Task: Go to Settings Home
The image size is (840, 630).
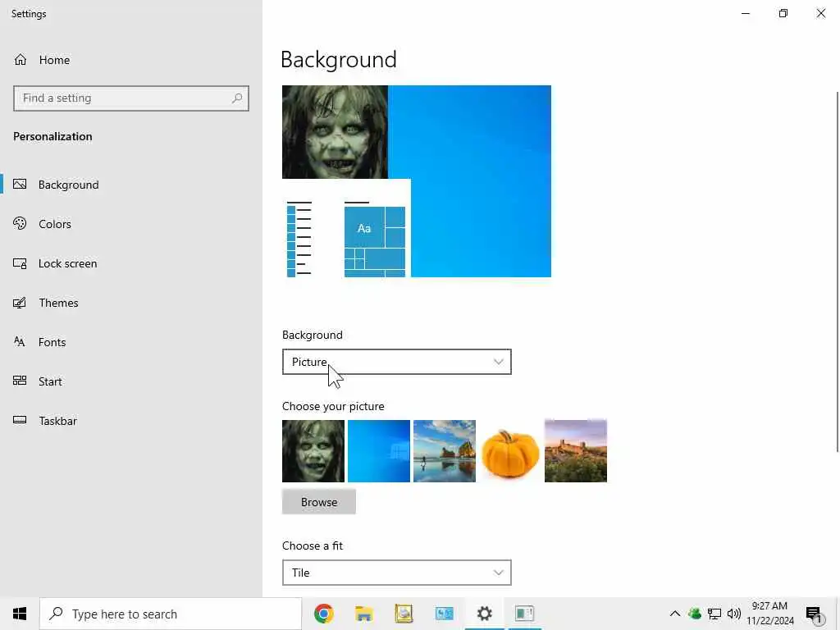Action: (42, 60)
